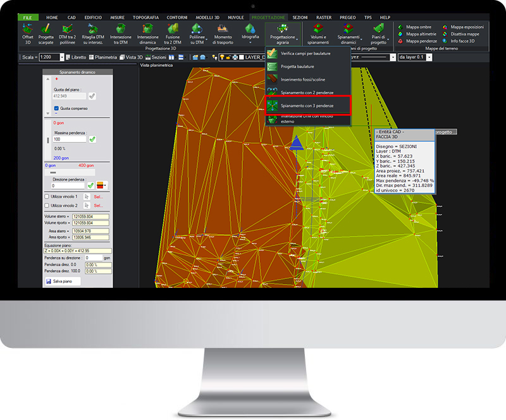Check the Utilizza vincolo 2 option
This screenshot has width=506, height=420.
47,206
